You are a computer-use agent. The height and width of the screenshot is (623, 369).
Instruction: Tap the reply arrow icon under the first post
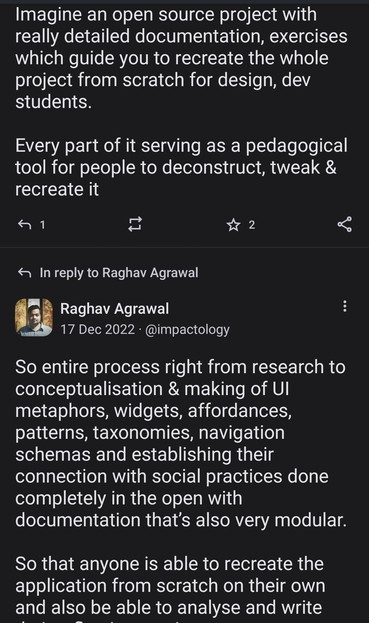tap(24, 225)
